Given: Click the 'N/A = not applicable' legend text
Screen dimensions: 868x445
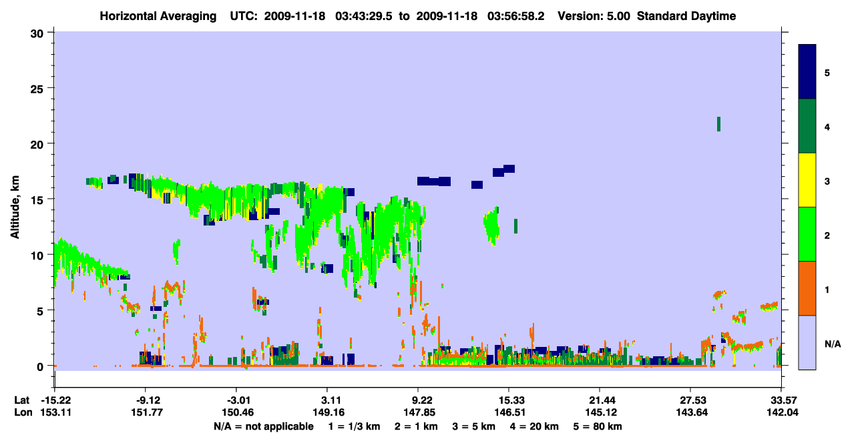Looking at the screenshot, I should coord(263,426).
